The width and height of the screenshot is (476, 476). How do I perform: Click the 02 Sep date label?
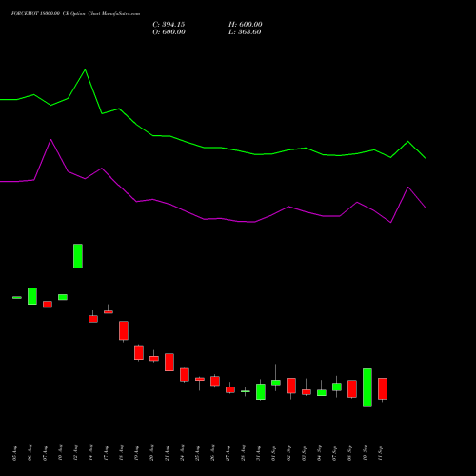click(x=289, y=453)
